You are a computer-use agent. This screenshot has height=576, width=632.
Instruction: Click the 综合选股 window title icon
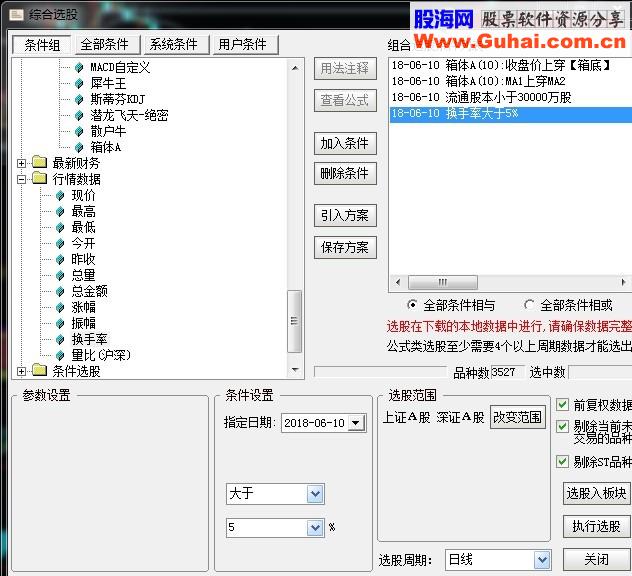17,15
